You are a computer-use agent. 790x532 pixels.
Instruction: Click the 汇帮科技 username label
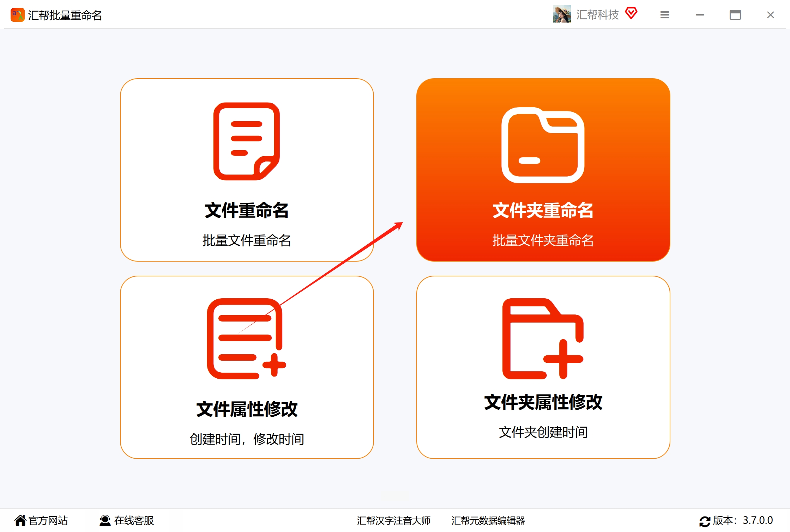click(x=597, y=15)
